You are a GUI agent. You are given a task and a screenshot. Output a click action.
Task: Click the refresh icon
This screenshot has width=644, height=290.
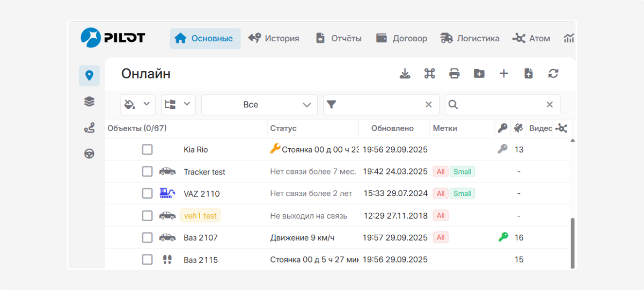553,74
